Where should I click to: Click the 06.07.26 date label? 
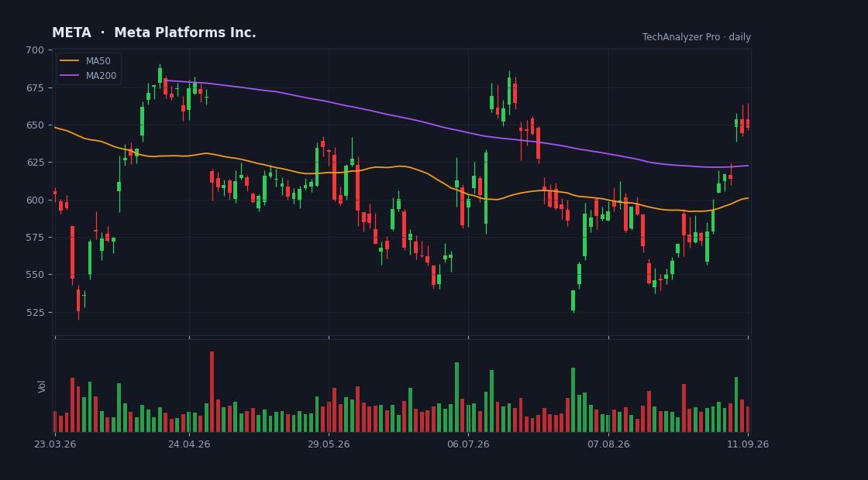468,444
